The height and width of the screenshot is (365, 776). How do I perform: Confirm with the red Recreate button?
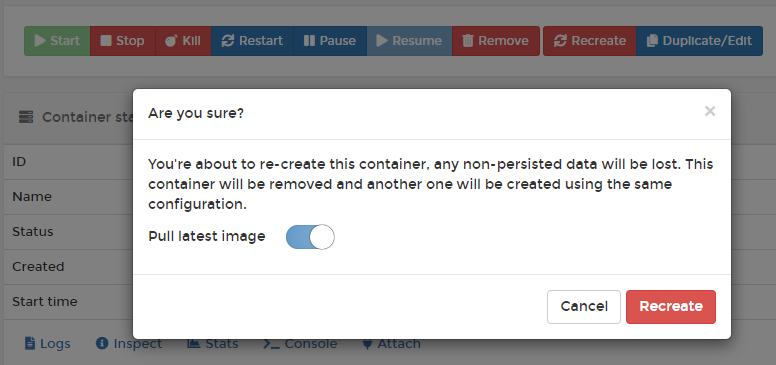click(x=671, y=307)
